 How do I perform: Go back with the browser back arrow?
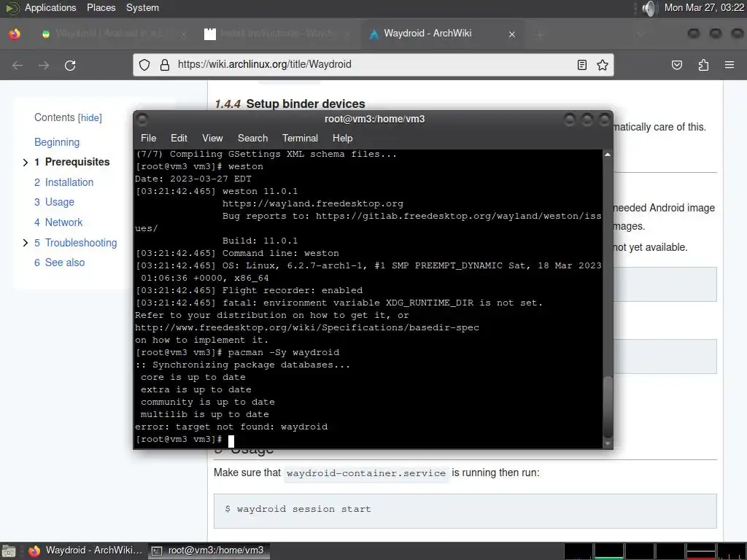pos(18,65)
